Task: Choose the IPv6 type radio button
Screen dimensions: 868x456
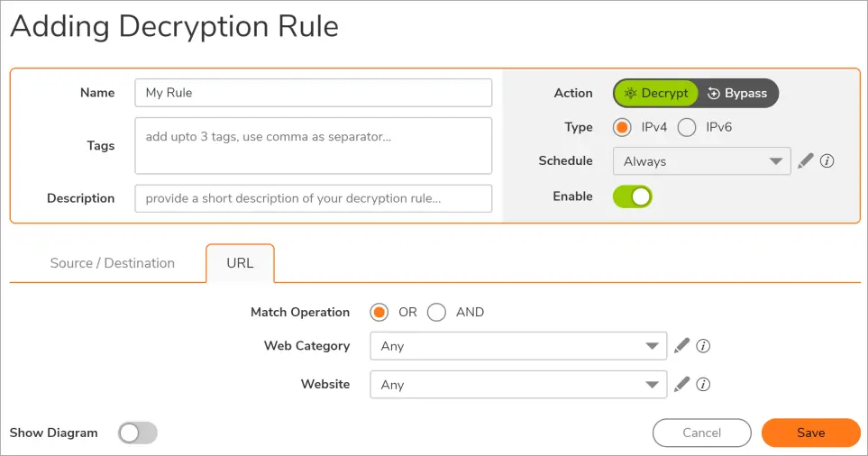Action: 687,127
